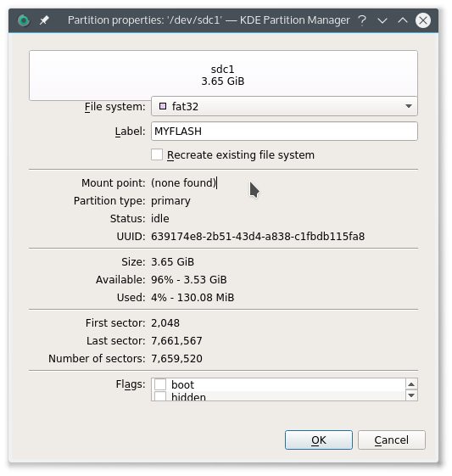Confirm with the OK button
452x476 pixels.
coord(319,440)
